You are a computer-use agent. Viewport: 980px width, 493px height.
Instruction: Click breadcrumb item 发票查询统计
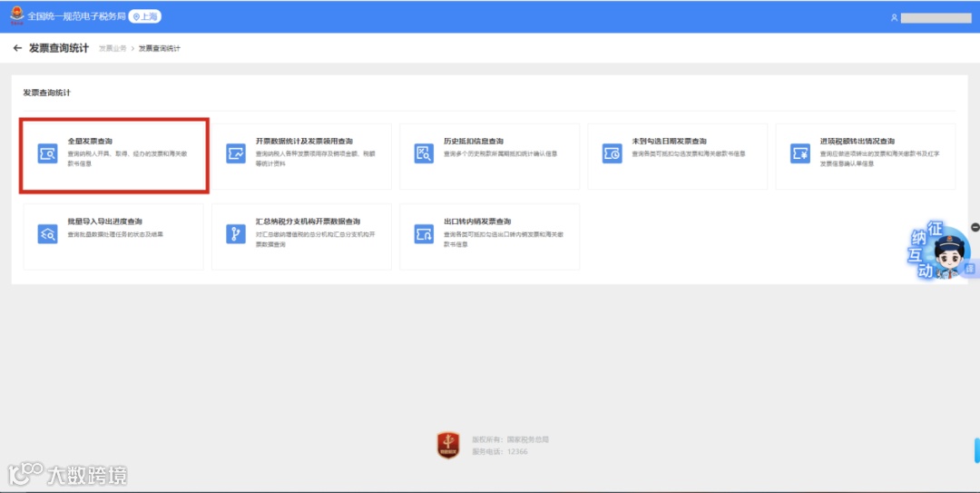tap(160, 48)
